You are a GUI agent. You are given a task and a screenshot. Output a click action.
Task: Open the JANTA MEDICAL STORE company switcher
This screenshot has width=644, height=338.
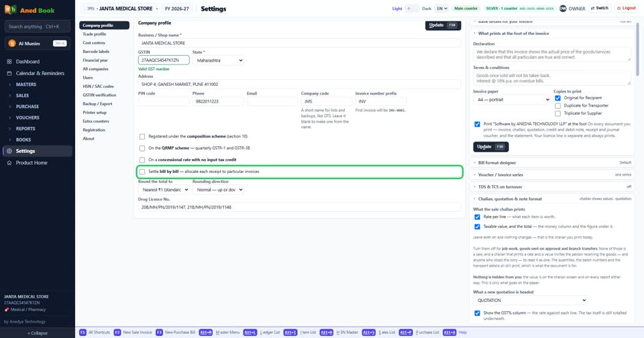(122, 9)
